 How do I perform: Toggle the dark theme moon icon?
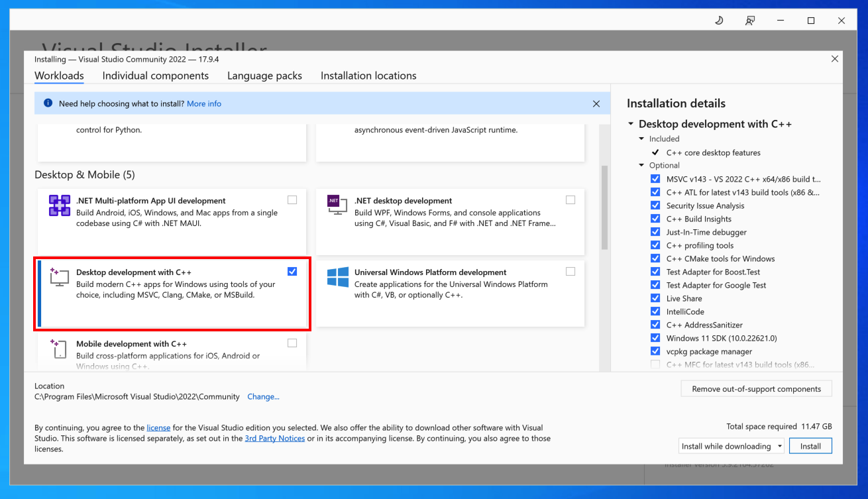tap(719, 21)
